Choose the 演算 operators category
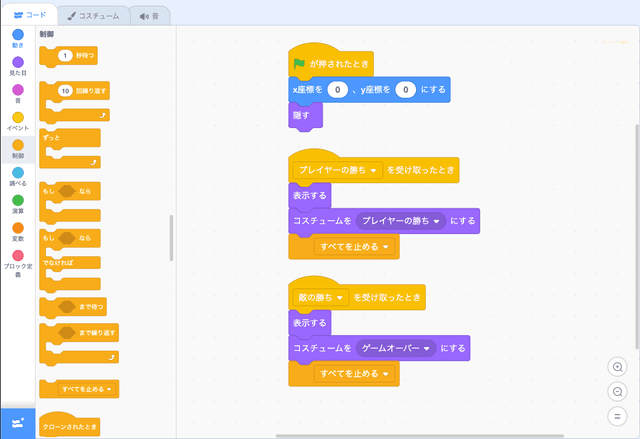The width and height of the screenshot is (640, 439). 18,199
